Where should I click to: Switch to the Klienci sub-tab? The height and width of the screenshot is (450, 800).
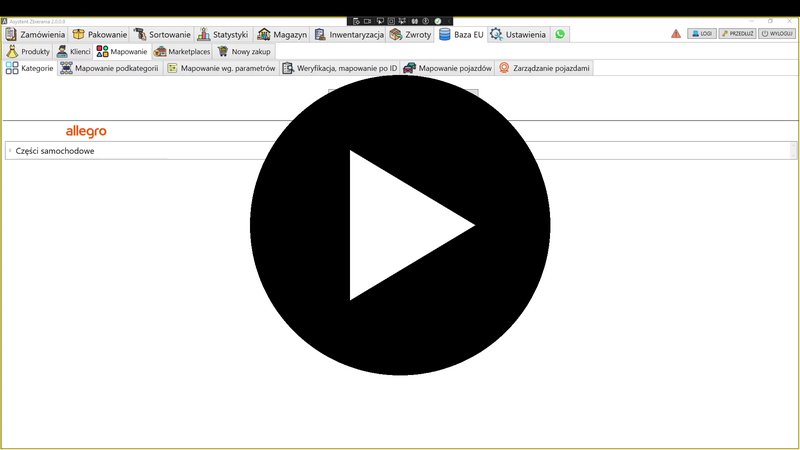73,52
